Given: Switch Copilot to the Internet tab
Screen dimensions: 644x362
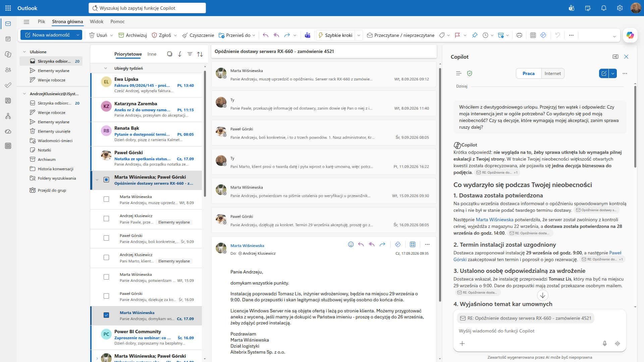Looking at the screenshot, I should tap(553, 73).
